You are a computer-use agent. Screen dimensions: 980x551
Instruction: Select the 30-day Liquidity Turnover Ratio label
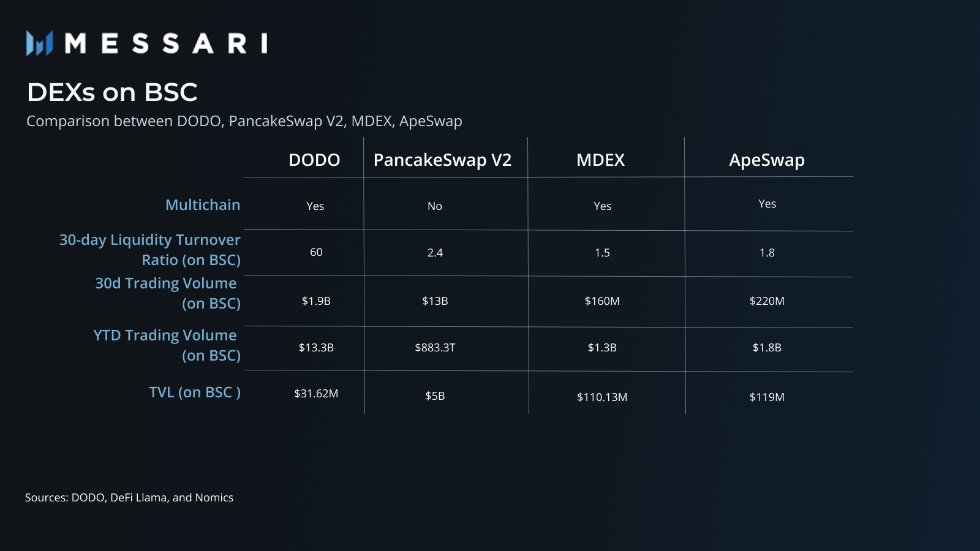(x=150, y=250)
